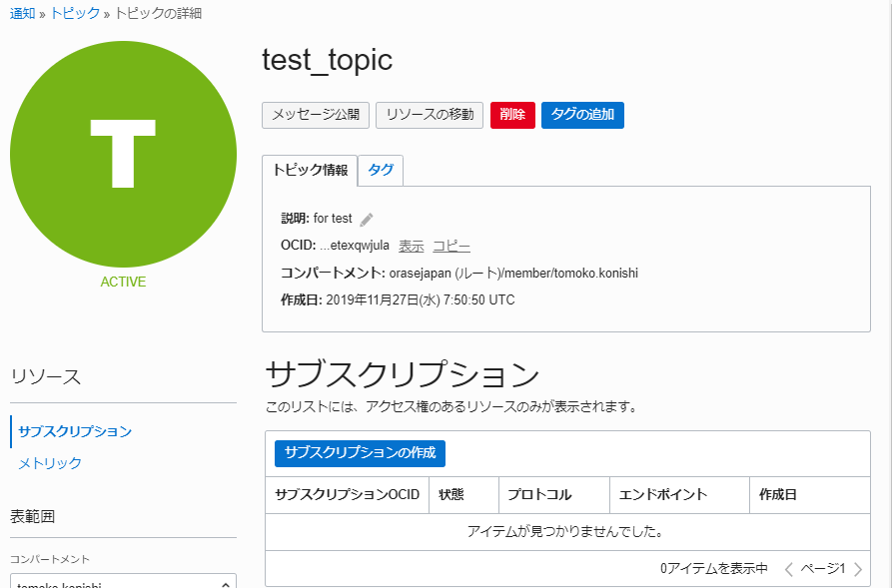Image resolution: width=892 pixels, height=588 pixels.
Task: Click the 作成日 column header
Action: click(x=777, y=495)
